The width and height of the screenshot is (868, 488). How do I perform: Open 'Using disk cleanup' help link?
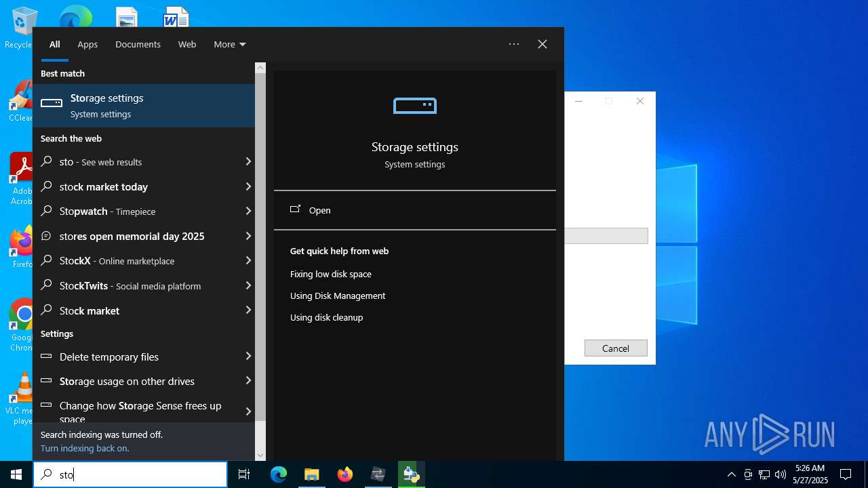pos(327,317)
